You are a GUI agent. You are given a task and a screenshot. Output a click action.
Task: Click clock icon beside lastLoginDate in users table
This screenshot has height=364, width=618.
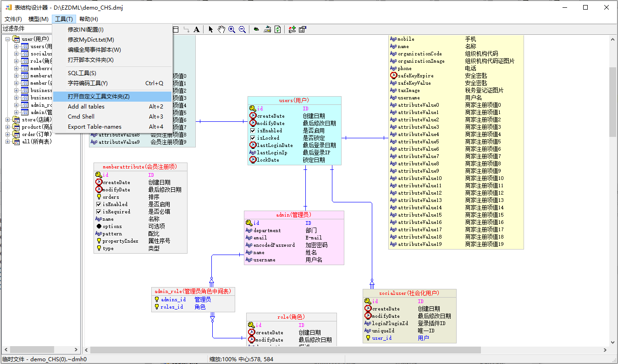click(x=253, y=145)
